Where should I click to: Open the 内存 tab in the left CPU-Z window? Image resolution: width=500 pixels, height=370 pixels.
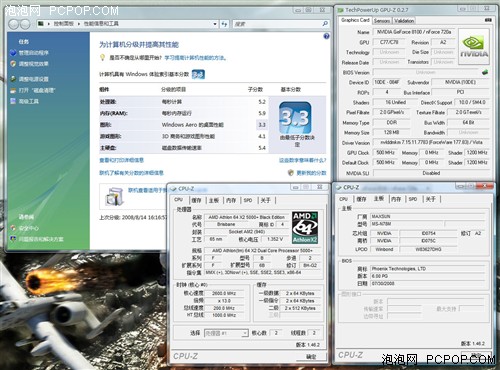coord(231,200)
